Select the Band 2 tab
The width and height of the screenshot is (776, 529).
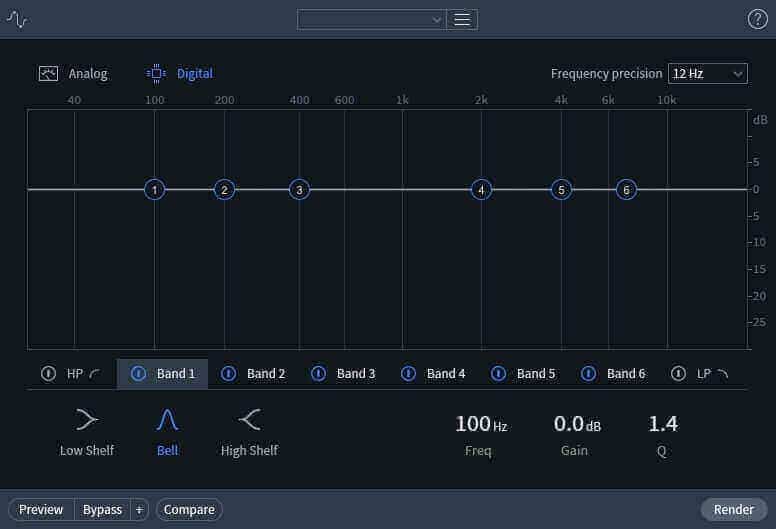[x=252, y=374]
